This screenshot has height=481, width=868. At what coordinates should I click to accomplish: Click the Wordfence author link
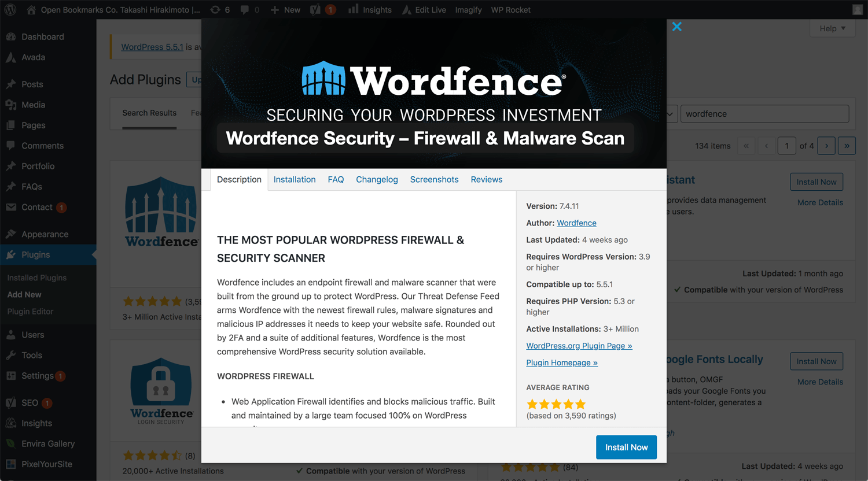pyautogui.click(x=576, y=223)
